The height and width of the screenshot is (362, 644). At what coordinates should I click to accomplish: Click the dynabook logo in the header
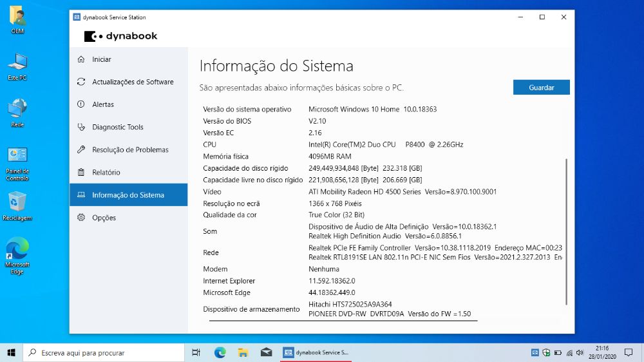pos(121,36)
